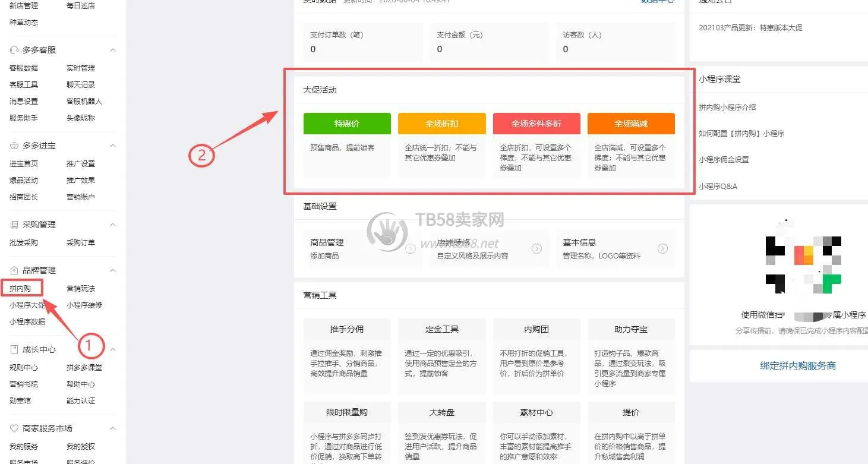Open 帮助中心 menu item

tap(81, 384)
